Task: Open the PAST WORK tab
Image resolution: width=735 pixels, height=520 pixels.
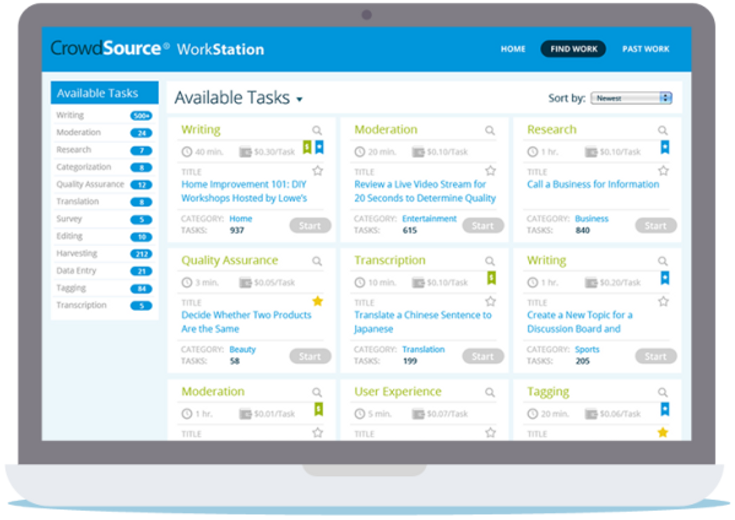Action: coord(645,49)
